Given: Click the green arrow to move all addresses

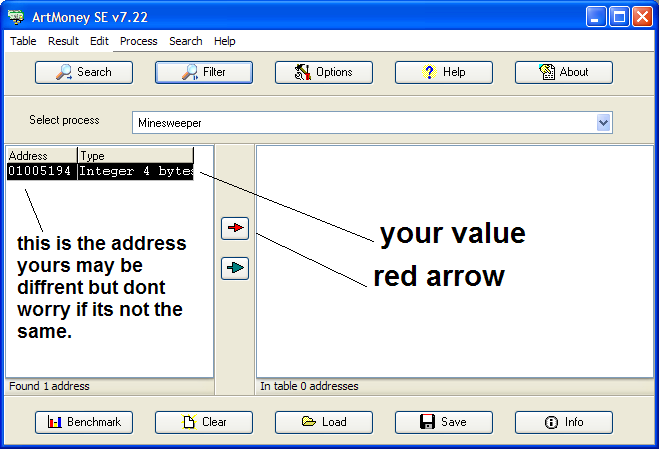Looking at the screenshot, I should [235, 268].
